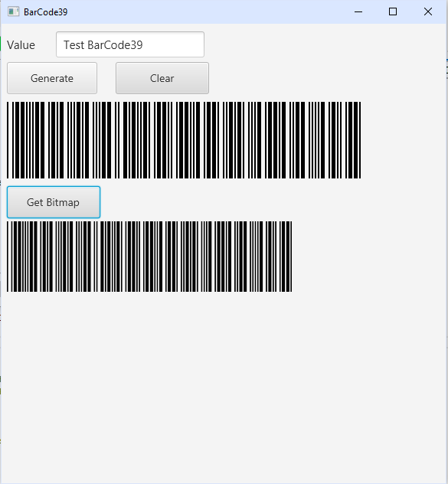Click the "Value" label text
Image resolution: width=448 pixels, height=484 pixels.
(21, 45)
